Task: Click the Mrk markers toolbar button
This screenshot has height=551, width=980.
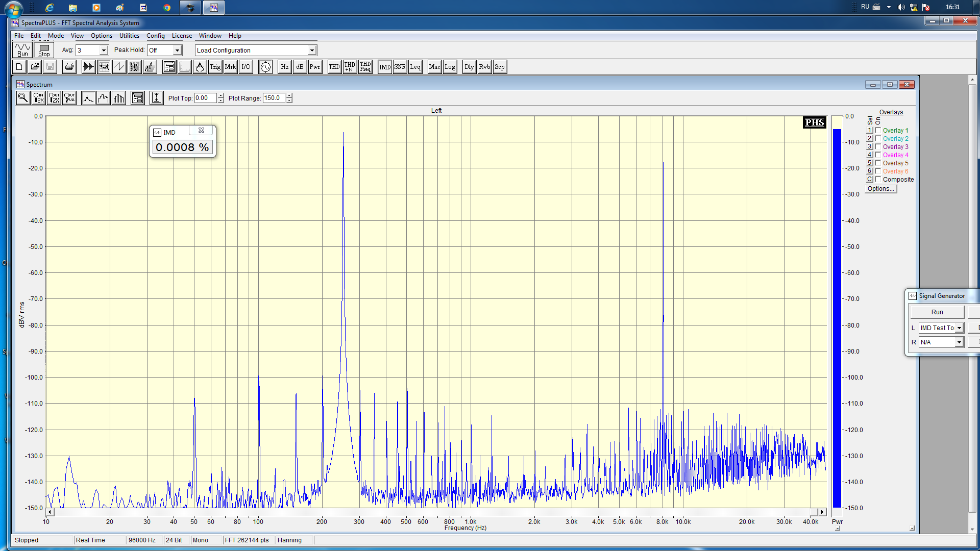Action: 231,67
